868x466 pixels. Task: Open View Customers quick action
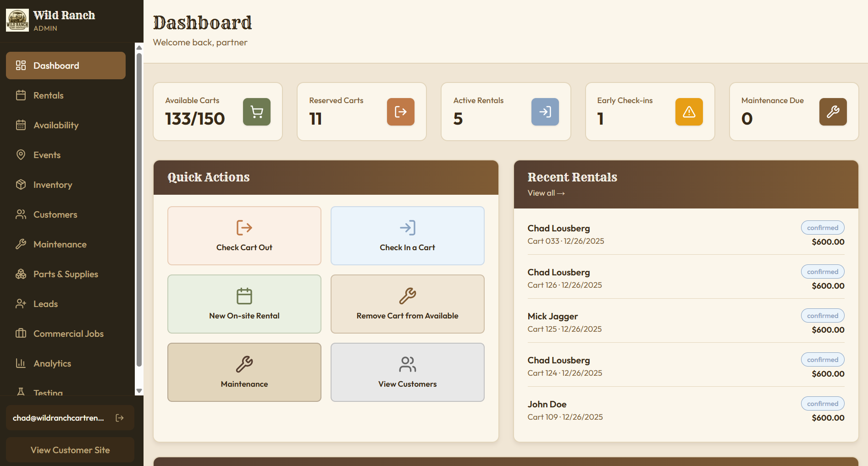coord(407,372)
